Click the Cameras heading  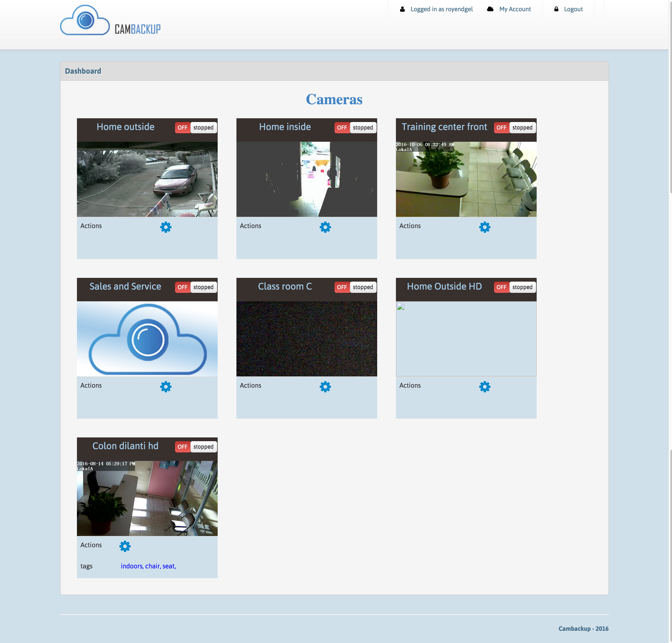coord(334,100)
